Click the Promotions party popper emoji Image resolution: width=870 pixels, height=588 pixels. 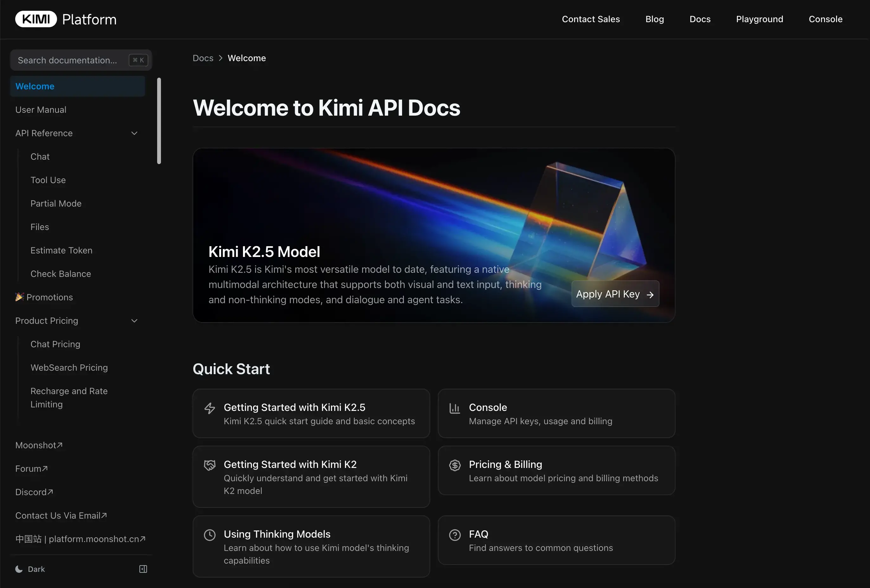pyautogui.click(x=20, y=297)
